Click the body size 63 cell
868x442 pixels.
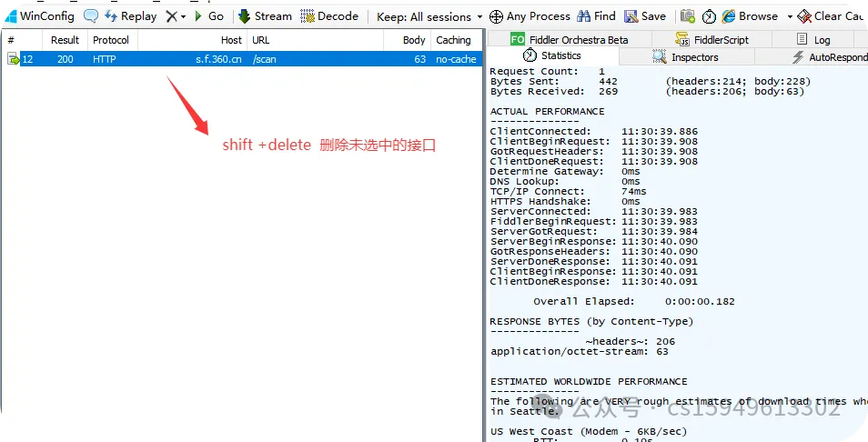click(x=420, y=59)
